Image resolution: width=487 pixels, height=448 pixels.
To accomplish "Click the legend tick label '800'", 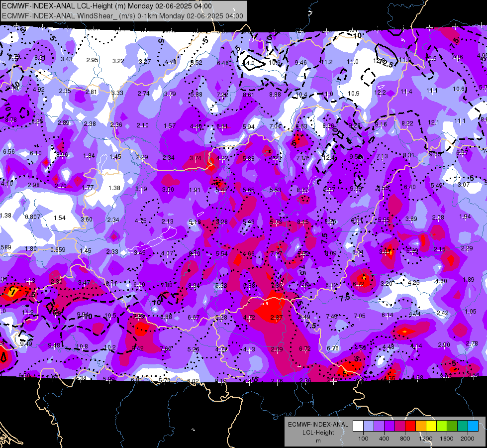I will 405,439.
